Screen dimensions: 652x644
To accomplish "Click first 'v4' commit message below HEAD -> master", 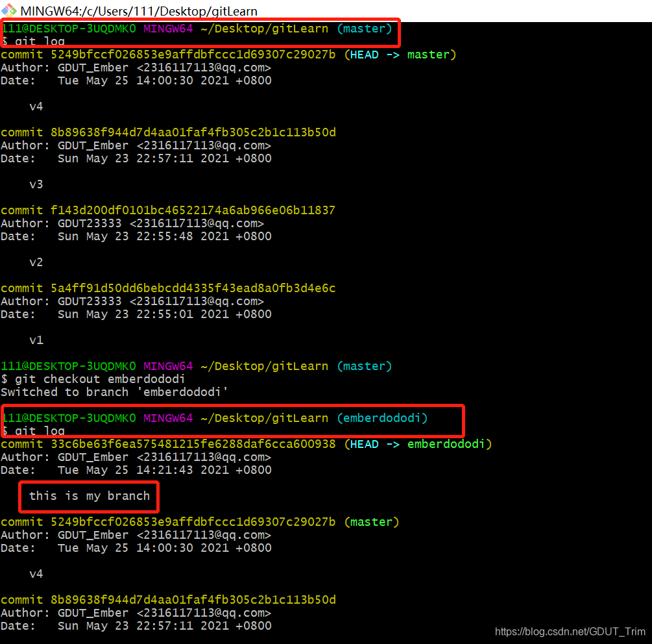I will click(x=36, y=106).
